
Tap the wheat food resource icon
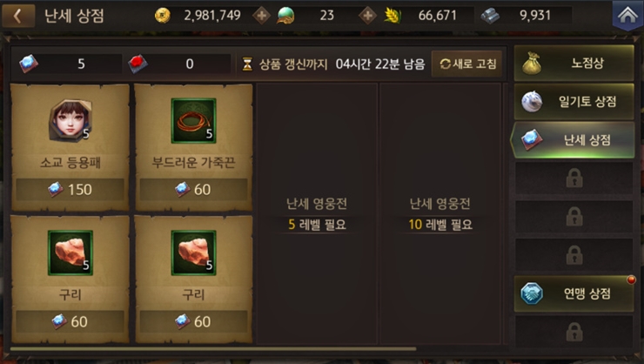392,16
